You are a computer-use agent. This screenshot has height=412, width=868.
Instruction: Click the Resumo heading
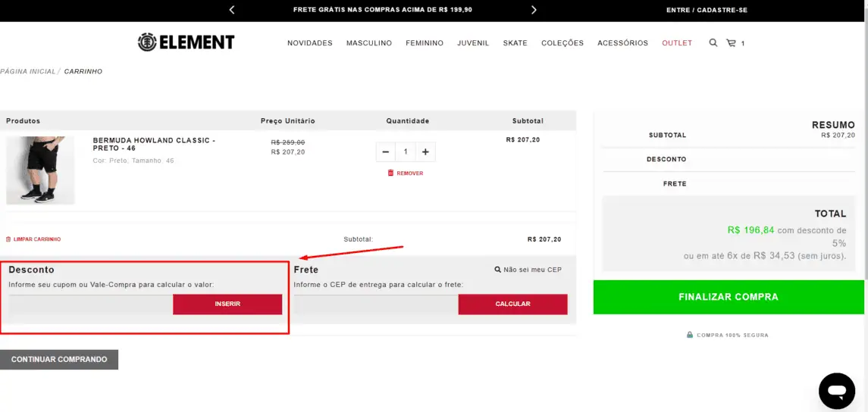point(833,125)
